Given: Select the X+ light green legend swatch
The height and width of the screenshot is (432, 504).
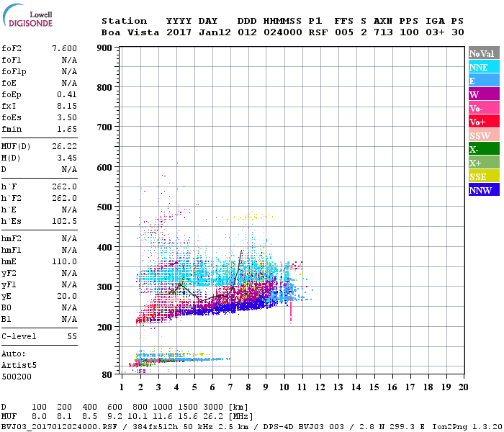Looking at the screenshot, I should coord(484,162).
